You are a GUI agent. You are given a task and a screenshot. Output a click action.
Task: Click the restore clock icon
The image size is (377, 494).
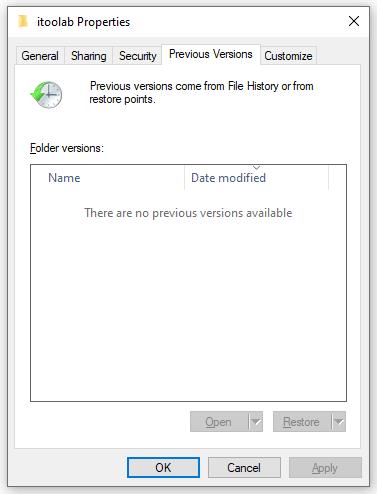[x=46, y=94]
